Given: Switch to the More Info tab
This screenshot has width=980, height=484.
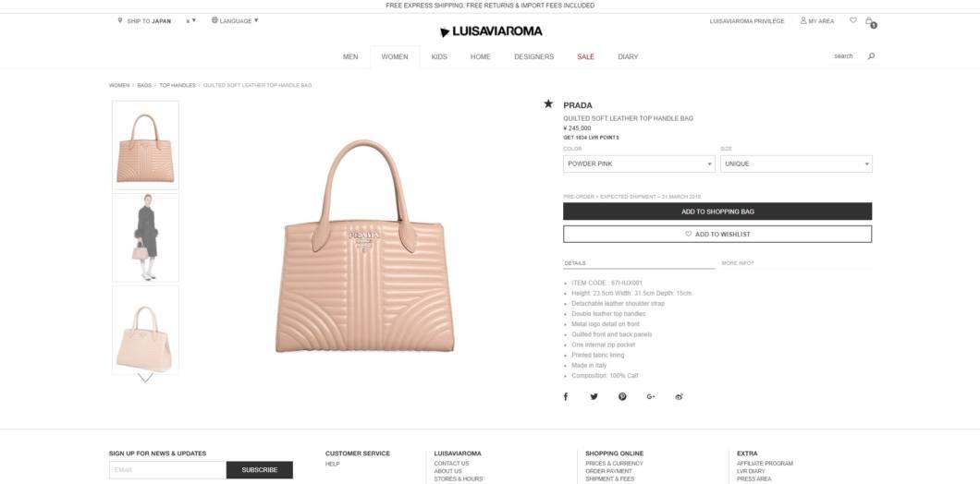Looking at the screenshot, I should pyautogui.click(x=738, y=263).
